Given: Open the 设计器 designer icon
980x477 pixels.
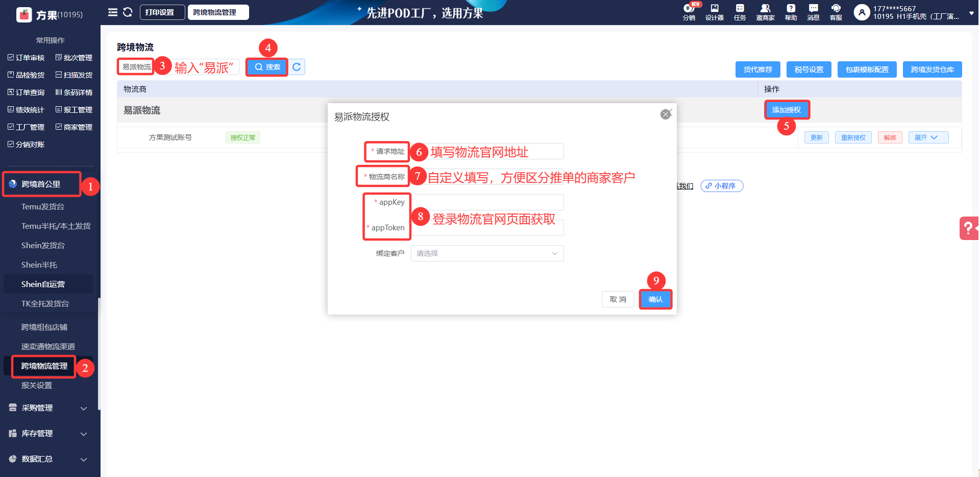Looking at the screenshot, I should point(714,12).
